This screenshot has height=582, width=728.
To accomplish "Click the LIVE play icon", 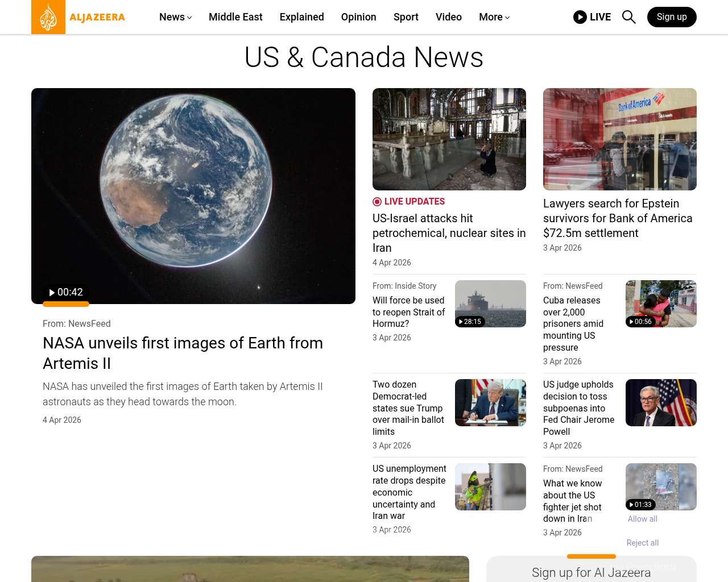I will coord(580,17).
